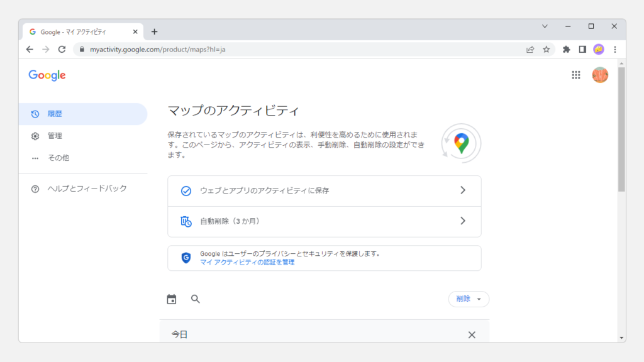The width and height of the screenshot is (644, 362).
Task: Open the Chrome three-dot menu
Action: pyautogui.click(x=614, y=49)
